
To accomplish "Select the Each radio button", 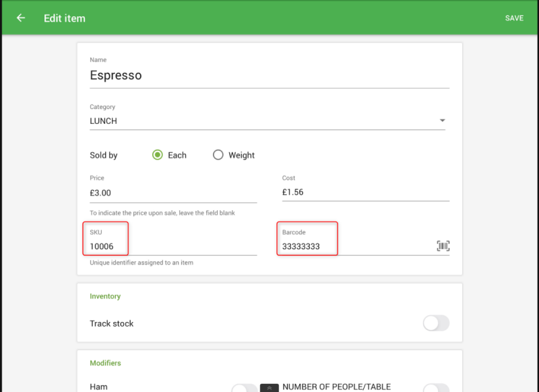I will [158, 155].
